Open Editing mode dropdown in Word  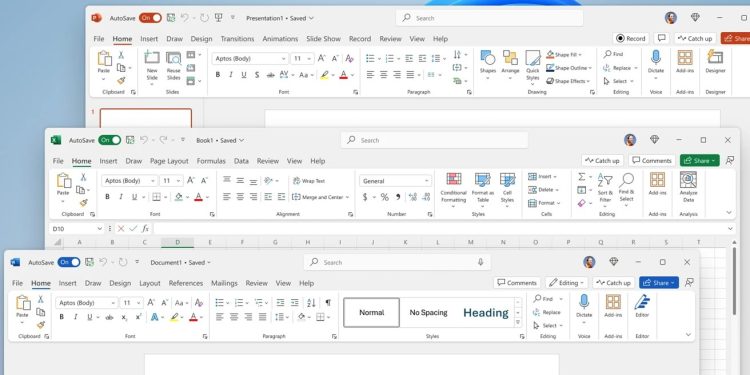(x=567, y=283)
